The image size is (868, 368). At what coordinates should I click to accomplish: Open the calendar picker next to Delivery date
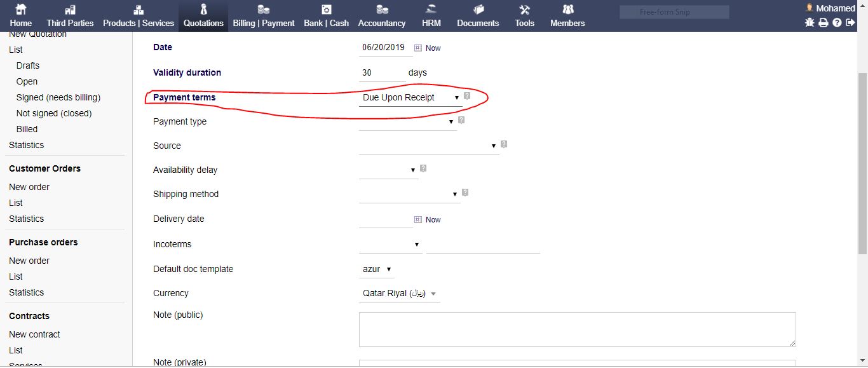[418, 219]
